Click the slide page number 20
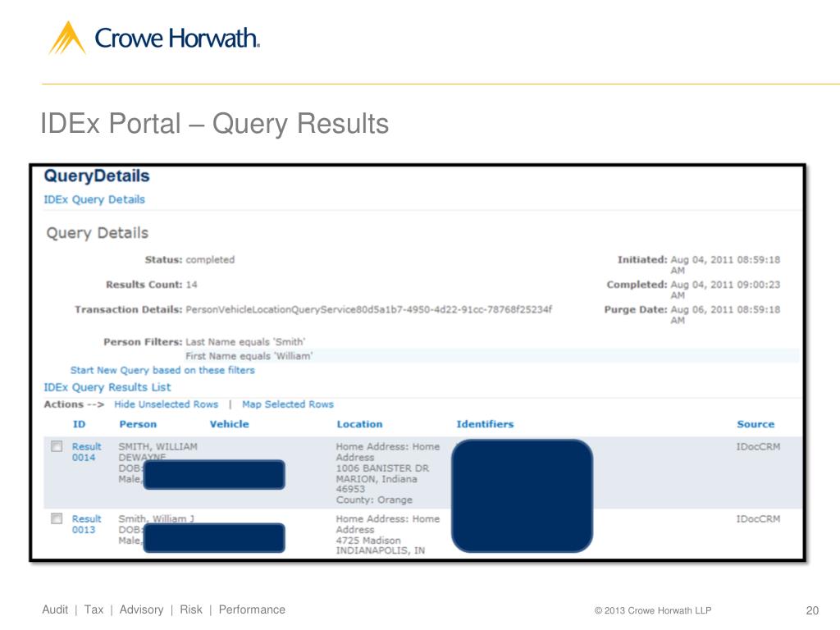The image size is (840, 630). (x=812, y=610)
